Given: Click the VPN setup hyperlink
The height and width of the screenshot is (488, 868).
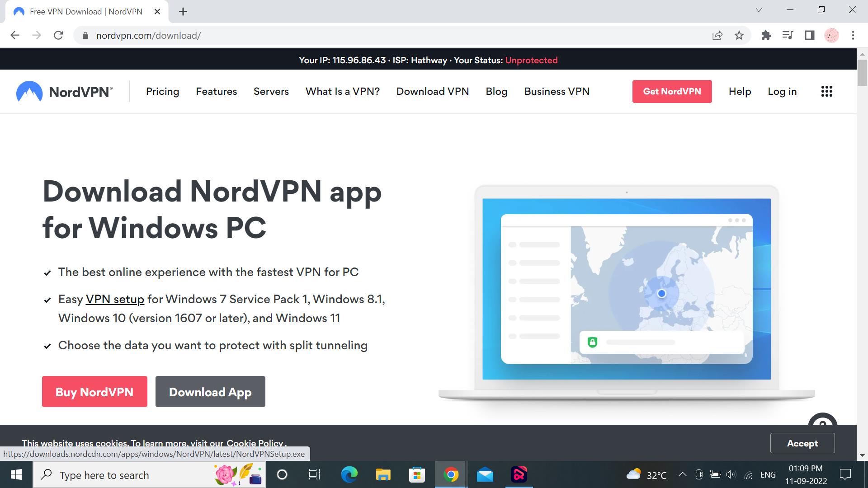Looking at the screenshot, I should 114,299.
